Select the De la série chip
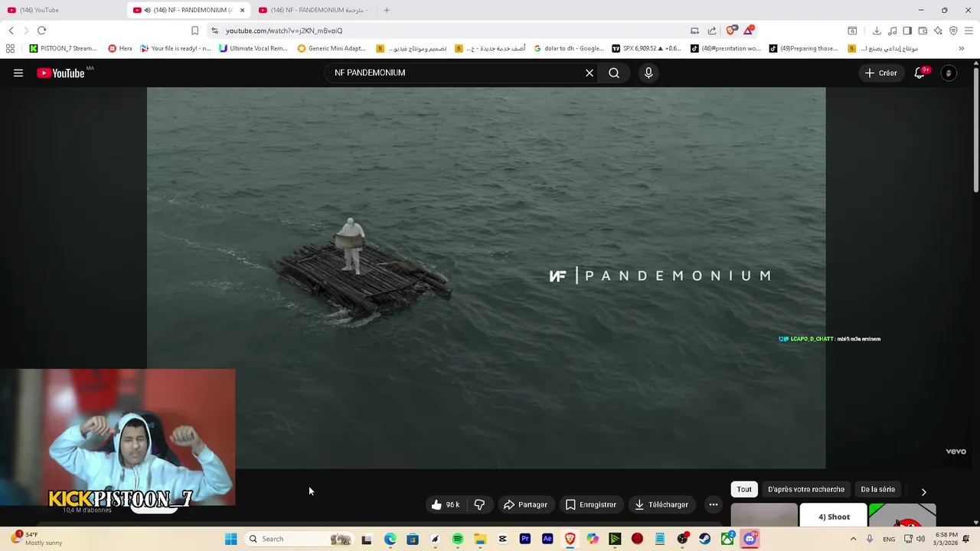This screenshot has width=980, height=551. pos(877,489)
